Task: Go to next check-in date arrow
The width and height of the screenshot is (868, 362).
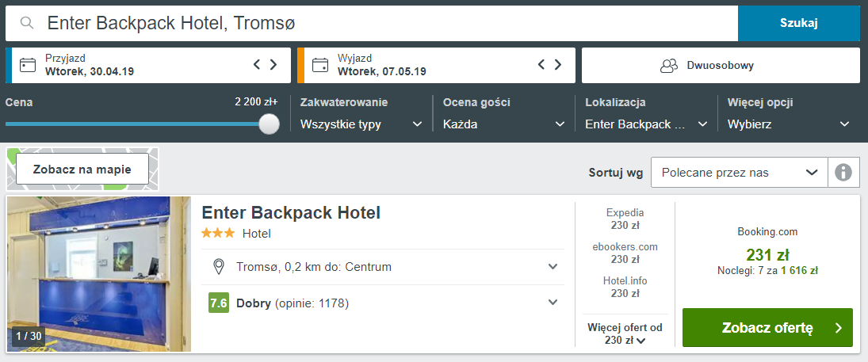Action: coord(273,65)
